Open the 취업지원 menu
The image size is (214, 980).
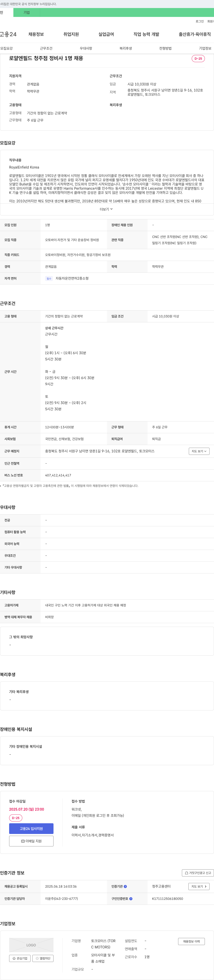tap(71, 34)
